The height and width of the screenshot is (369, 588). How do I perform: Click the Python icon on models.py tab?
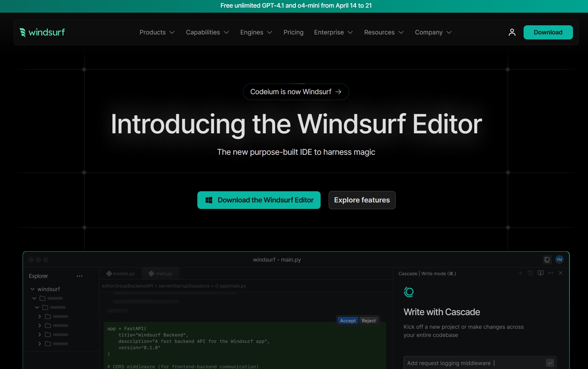click(x=109, y=273)
